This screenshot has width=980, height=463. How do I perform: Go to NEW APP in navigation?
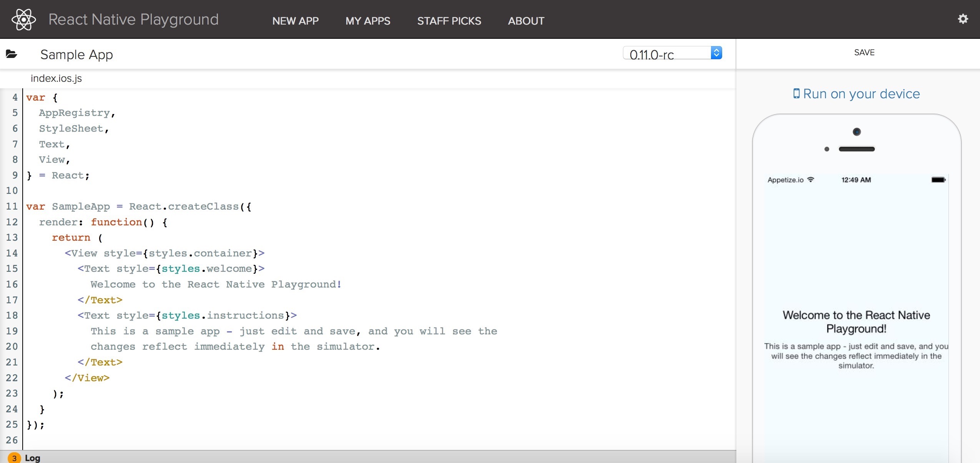click(x=295, y=21)
